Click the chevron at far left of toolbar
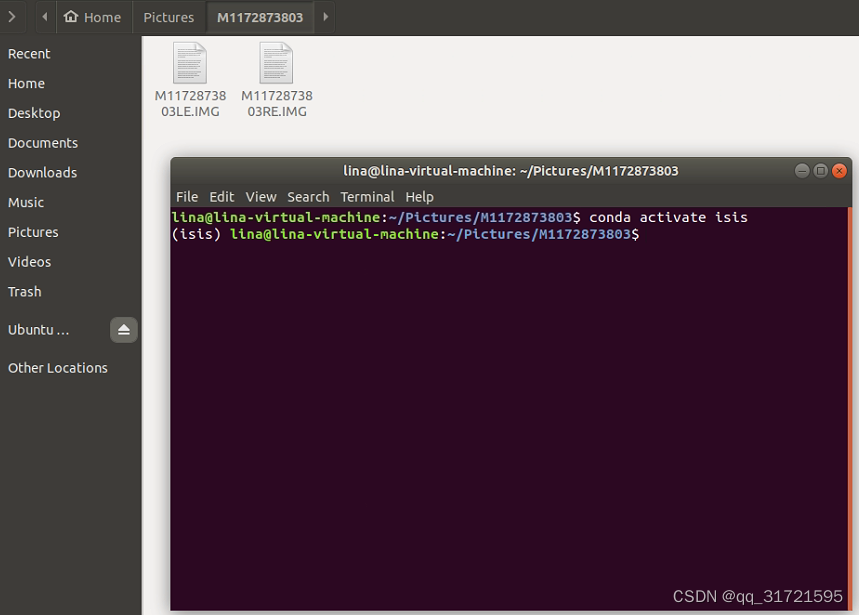The height and width of the screenshot is (615, 859). [x=12, y=17]
